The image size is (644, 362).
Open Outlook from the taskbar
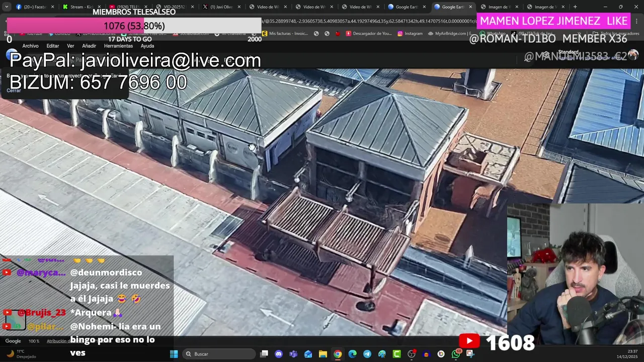308,354
